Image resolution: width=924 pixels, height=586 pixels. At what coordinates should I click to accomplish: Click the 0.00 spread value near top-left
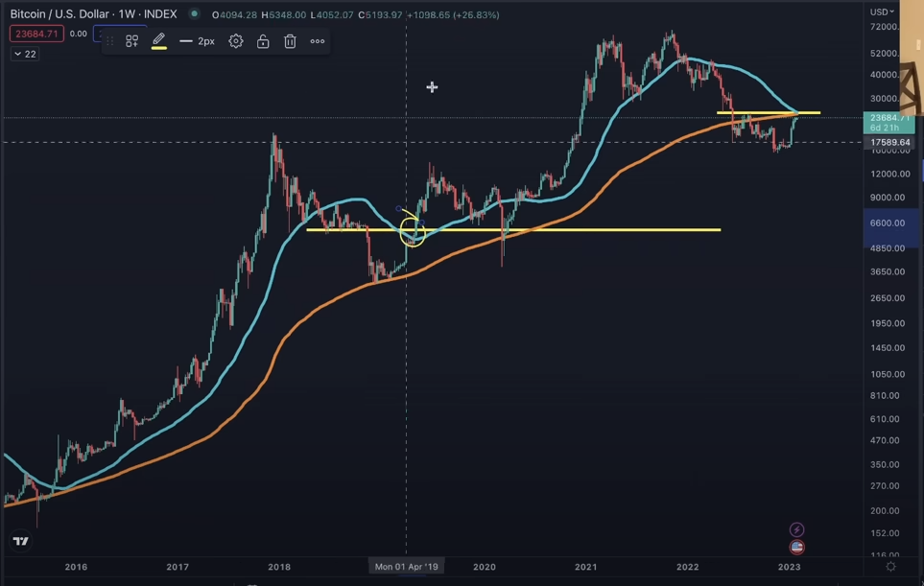pos(79,34)
